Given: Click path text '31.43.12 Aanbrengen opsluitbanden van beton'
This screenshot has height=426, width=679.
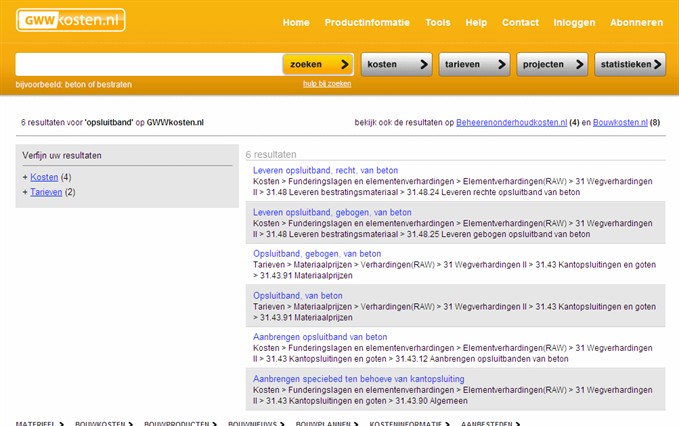Looking at the screenshot, I should 482,359.
